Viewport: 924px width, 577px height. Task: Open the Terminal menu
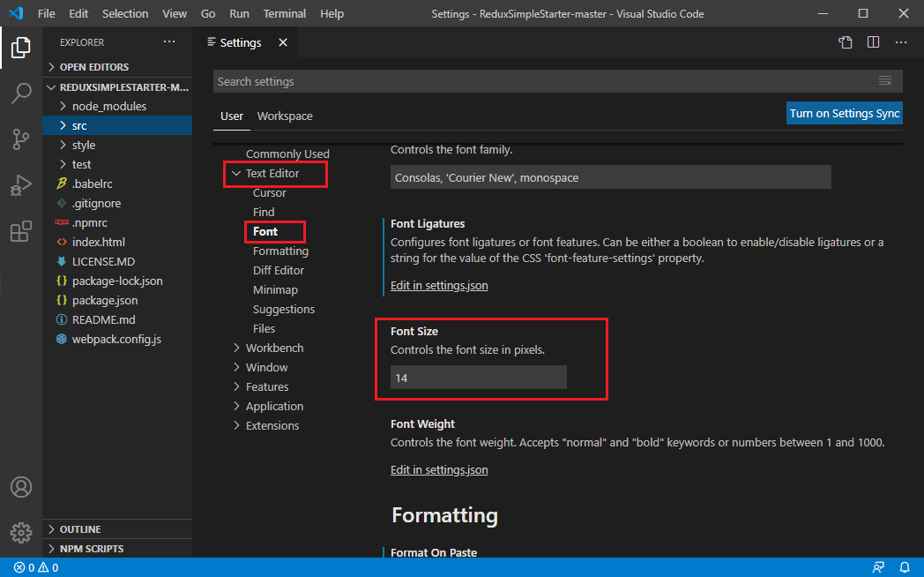[285, 13]
